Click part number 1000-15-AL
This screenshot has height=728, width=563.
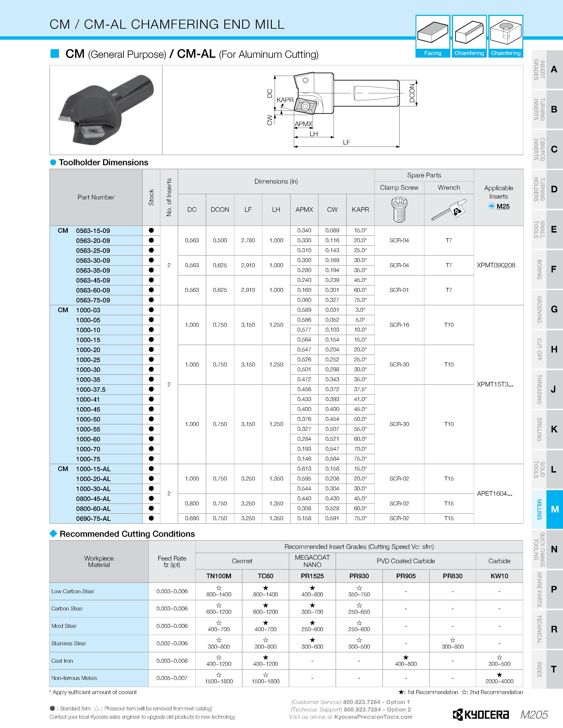pyautogui.click(x=93, y=469)
